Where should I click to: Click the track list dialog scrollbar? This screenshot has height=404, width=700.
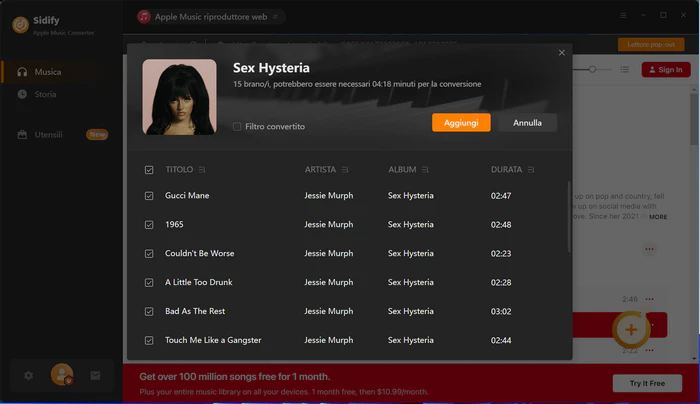coord(569,217)
